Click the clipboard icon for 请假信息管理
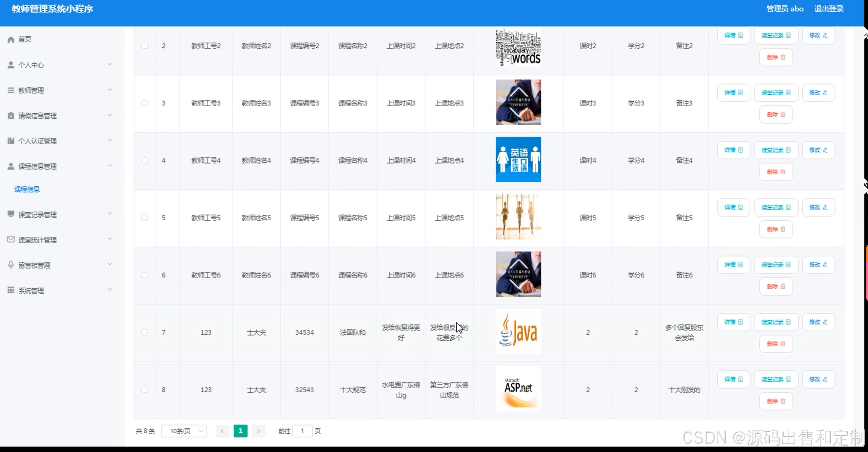 11,116
